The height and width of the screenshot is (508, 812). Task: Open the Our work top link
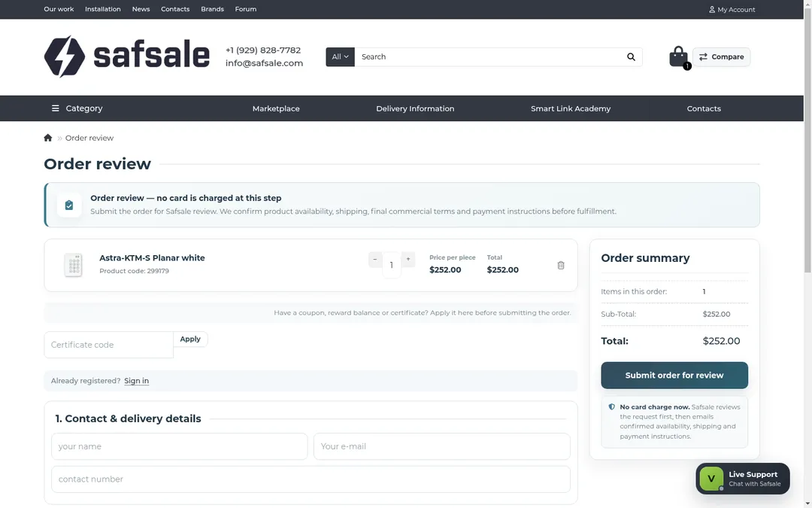(59, 9)
